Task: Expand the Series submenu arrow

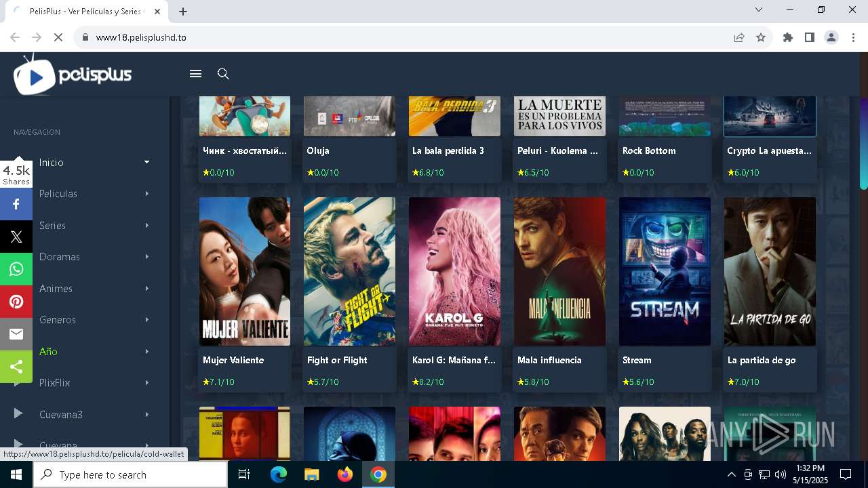Action: pos(147,225)
